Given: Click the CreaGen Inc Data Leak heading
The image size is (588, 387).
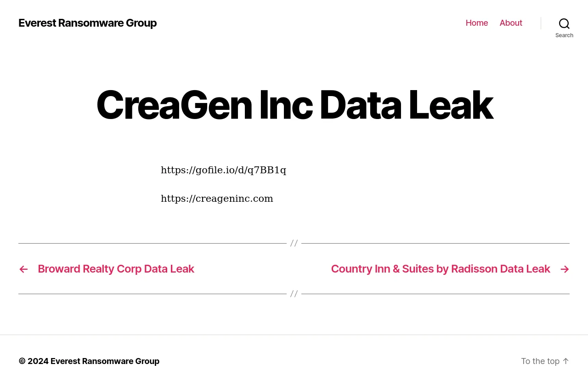Looking at the screenshot, I should [x=294, y=105].
